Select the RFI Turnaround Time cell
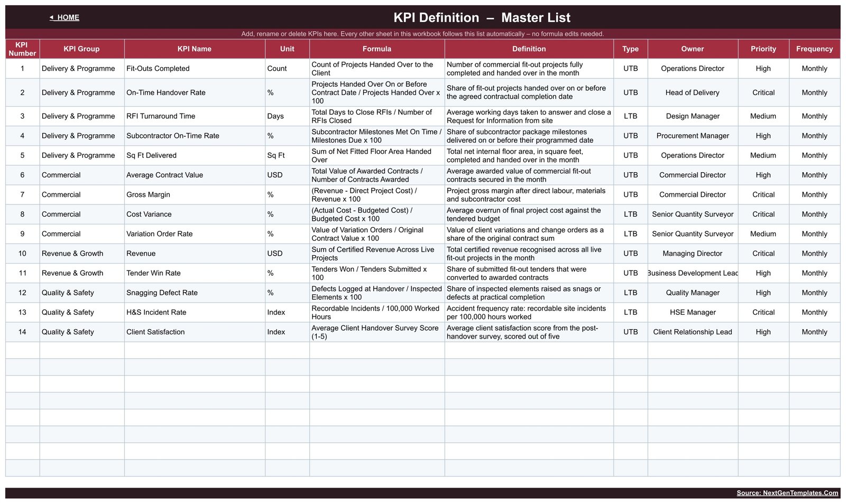The width and height of the screenshot is (846, 504). pos(195,116)
